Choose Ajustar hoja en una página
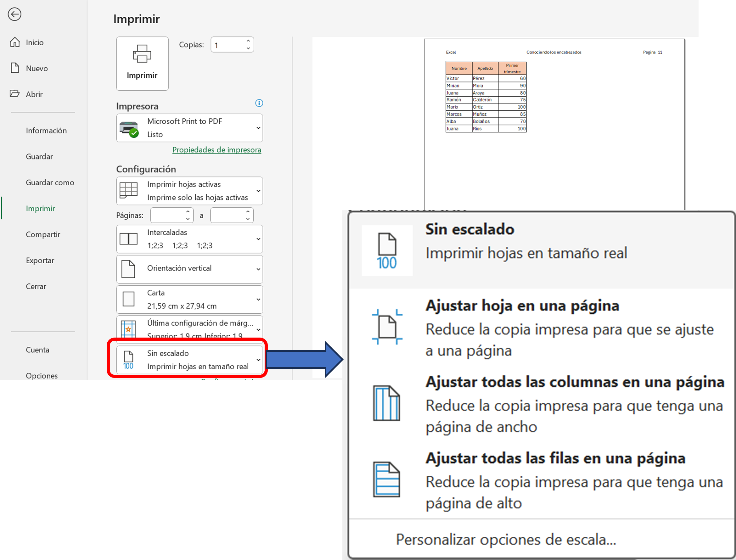The image size is (736, 560). click(522, 306)
